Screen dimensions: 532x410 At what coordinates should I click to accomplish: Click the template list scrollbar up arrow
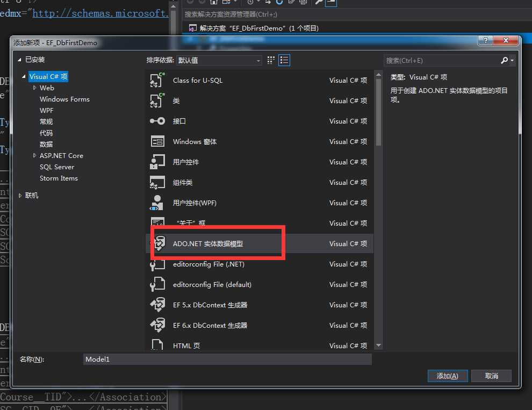[x=379, y=74]
